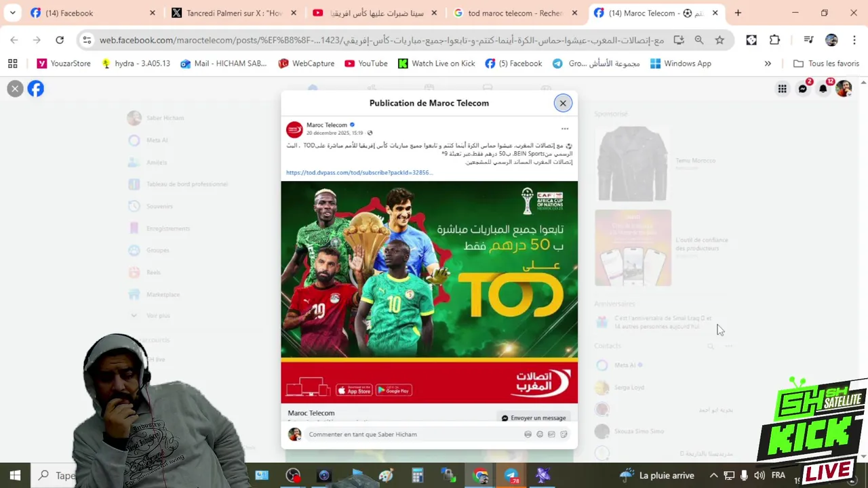Open Chrome three-dot menu

(x=854, y=40)
